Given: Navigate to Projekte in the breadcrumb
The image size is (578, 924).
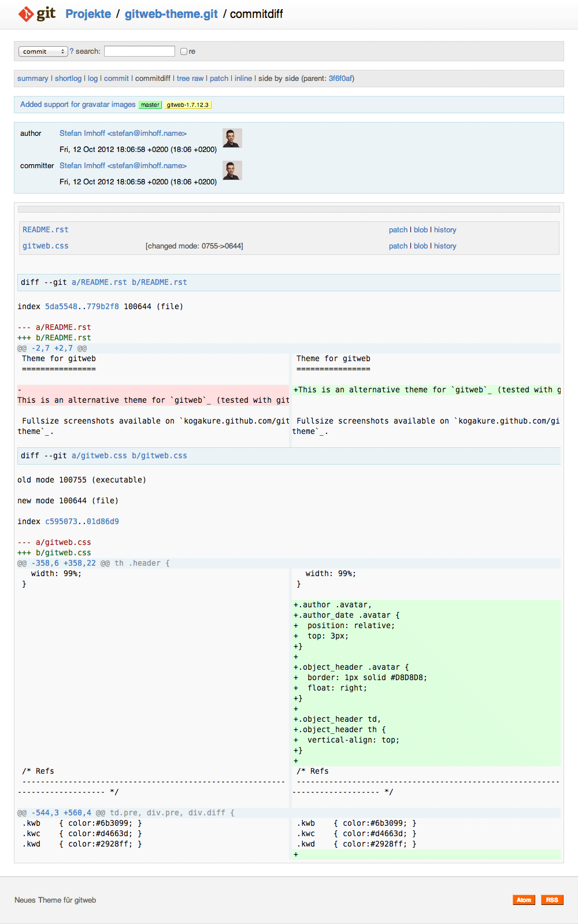Looking at the screenshot, I should tap(88, 14).
